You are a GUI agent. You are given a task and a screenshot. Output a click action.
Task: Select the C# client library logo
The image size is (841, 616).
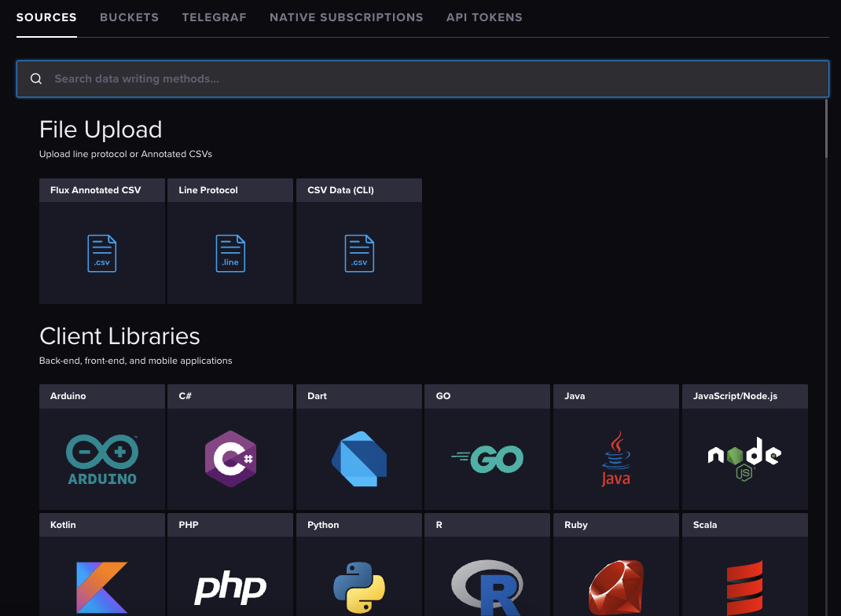coord(230,459)
